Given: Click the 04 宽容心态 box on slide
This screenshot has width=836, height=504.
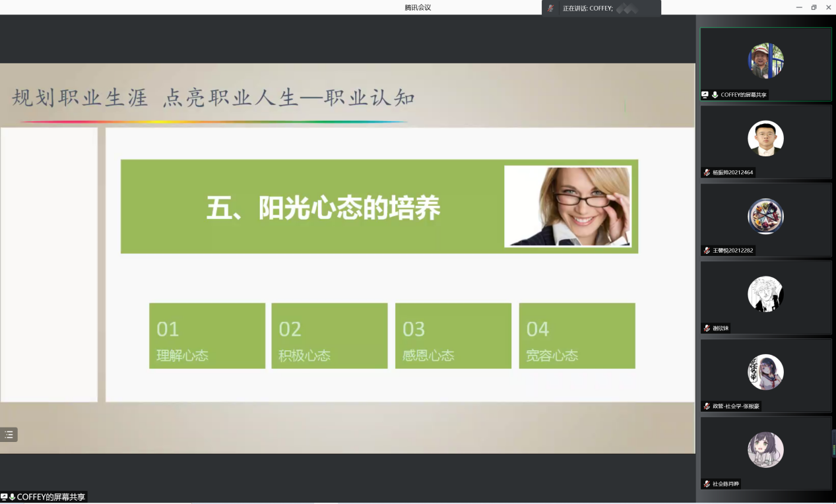Looking at the screenshot, I should [x=577, y=336].
